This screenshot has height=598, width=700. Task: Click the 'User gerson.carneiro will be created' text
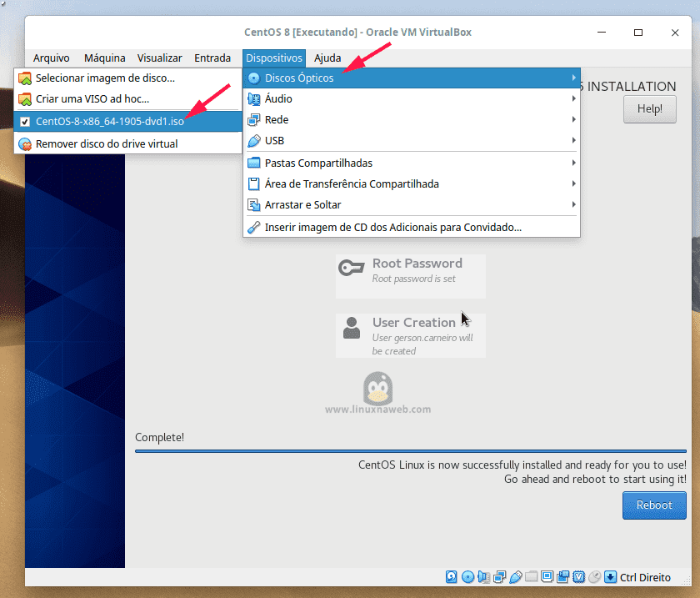(422, 344)
